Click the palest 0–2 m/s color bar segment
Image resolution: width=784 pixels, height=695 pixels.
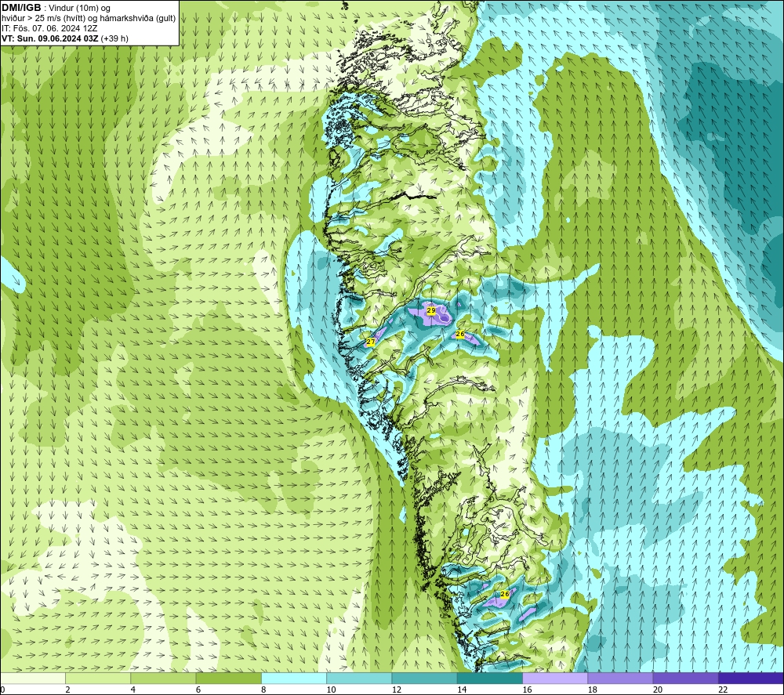[x=33, y=678]
